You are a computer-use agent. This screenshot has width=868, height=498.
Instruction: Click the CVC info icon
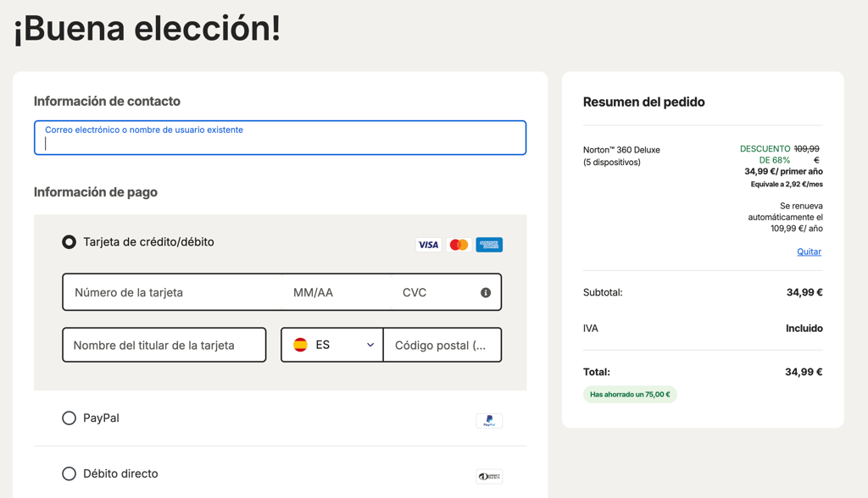486,293
